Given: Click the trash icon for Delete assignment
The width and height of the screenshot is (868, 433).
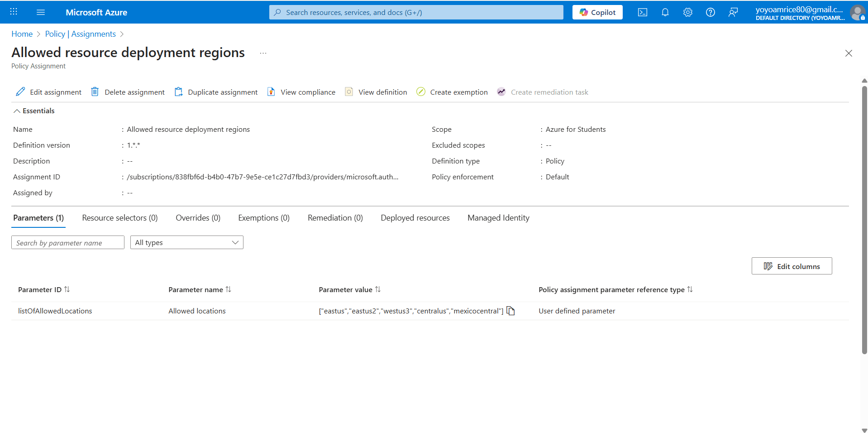Looking at the screenshot, I should pyautogui.click(x=95, y=92).
